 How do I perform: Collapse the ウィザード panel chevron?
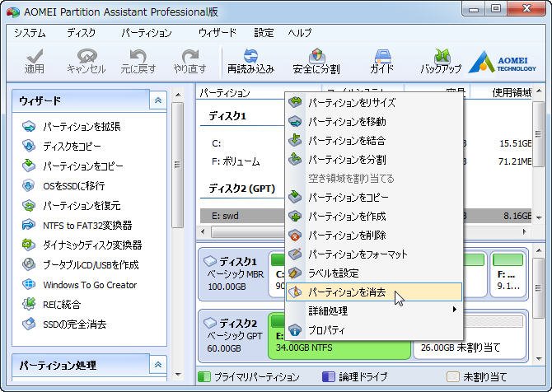click(x=158, y=100)
